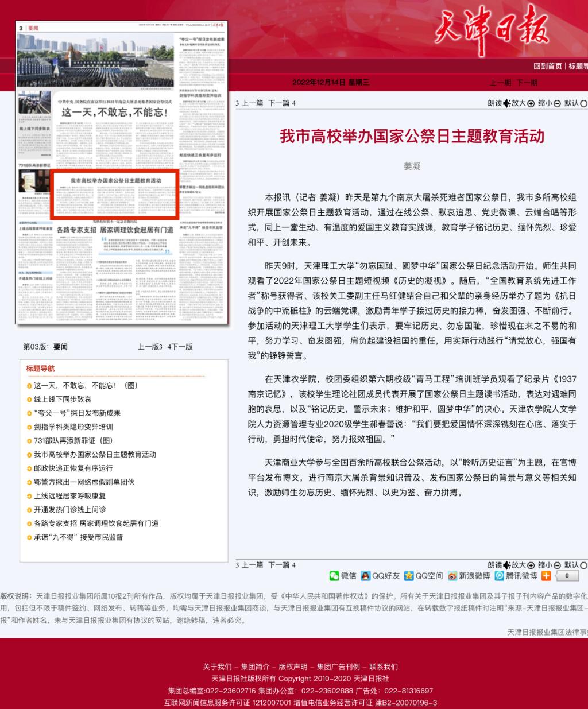Image resolution: width=588 pixels, height=709 pixels.
Task: Click the WeChat (微信) share icon
Action: coord(334,575)
